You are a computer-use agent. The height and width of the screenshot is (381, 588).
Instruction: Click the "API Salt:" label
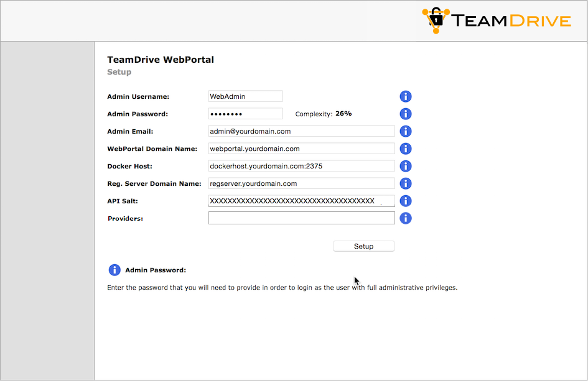coord(123,201)
